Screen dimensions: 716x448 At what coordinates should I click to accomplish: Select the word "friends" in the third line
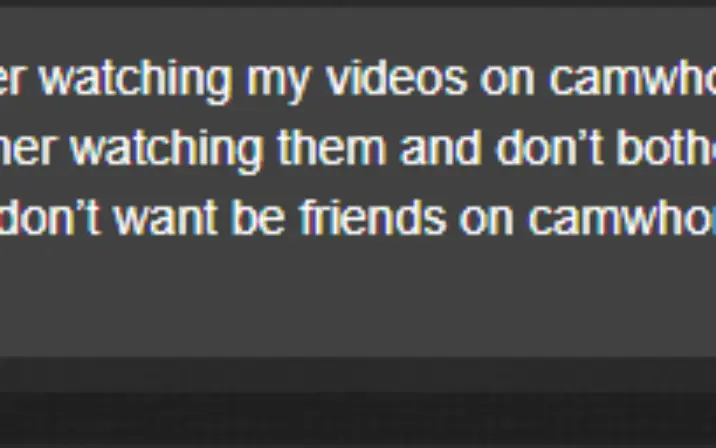coord(373,217)
